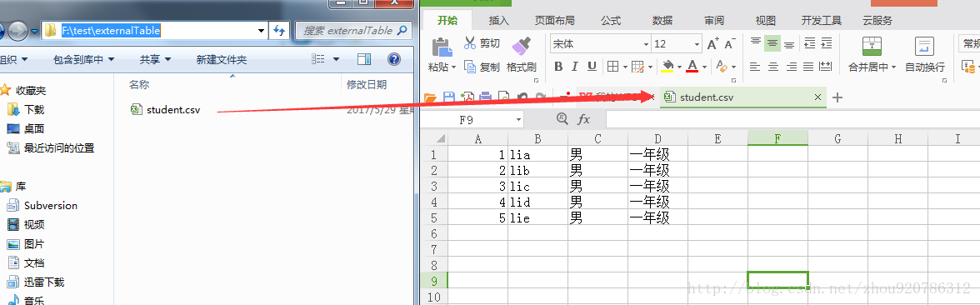Increase font size with the A+ icon
980x305 pixels.
[712, 43]
